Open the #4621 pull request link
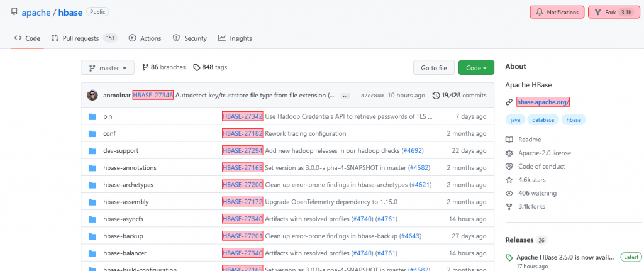The width and height of the screenshot is (644, 271). (x=420, y=185)
